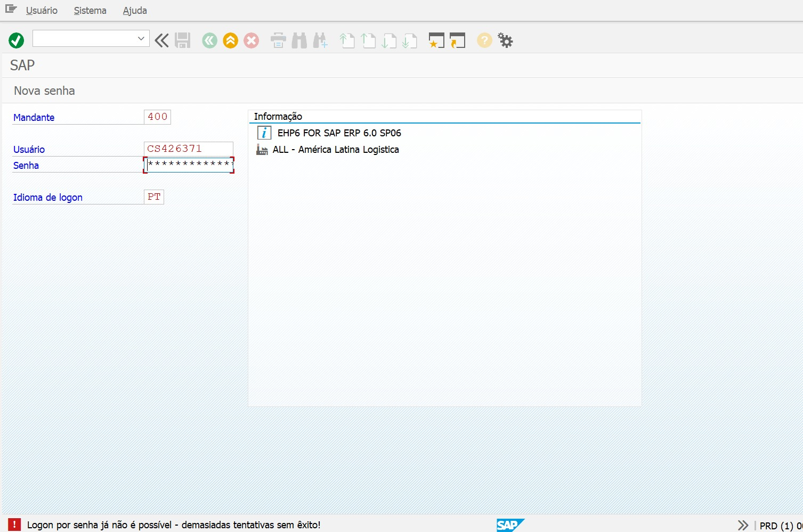Click the green Back icon
This screenshot has width=803, height=532.
click(x=210, y=40)
